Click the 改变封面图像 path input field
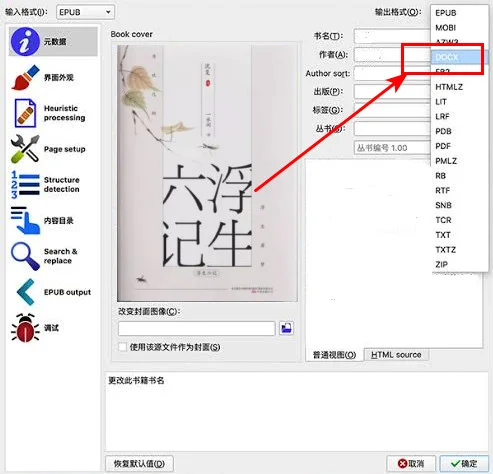This screenshot has height=474, width=493. [197, 328]
